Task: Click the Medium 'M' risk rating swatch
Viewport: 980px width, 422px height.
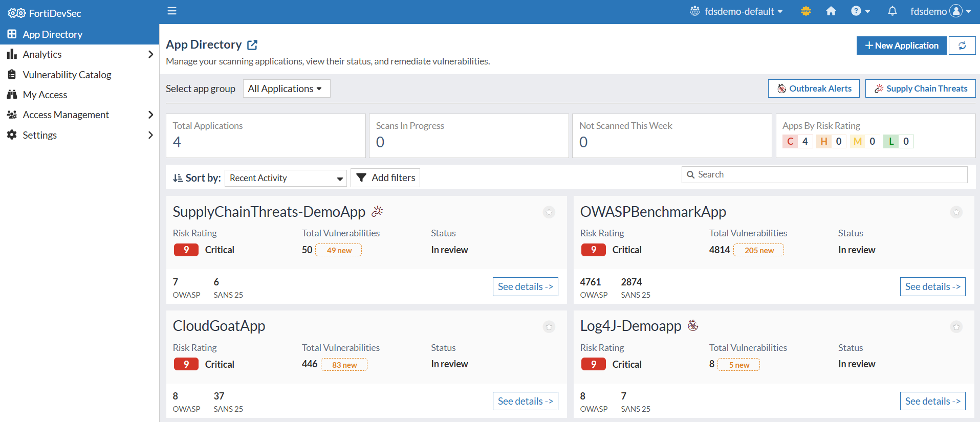Action: coord(858,142)
